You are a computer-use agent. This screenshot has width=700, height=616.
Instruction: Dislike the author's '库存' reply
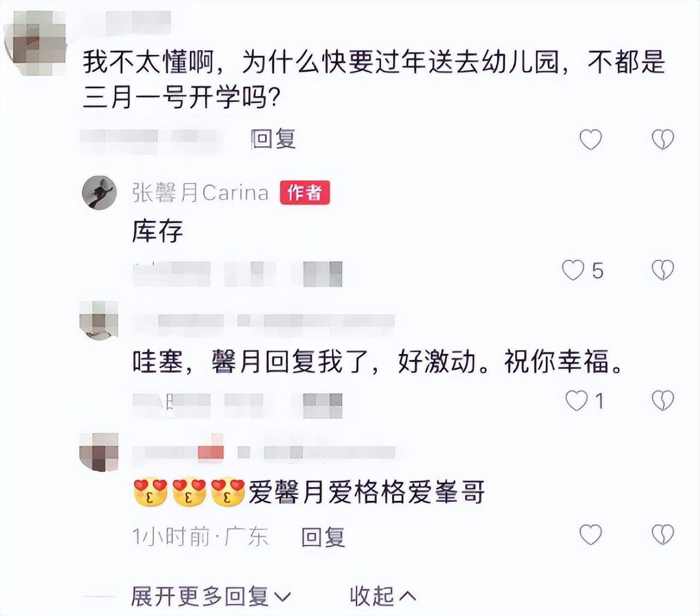pyautogui.click(x=663, y=270)
